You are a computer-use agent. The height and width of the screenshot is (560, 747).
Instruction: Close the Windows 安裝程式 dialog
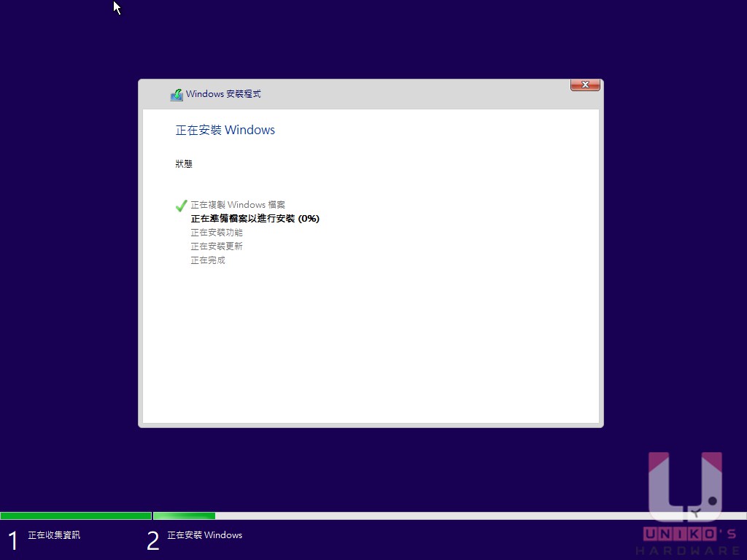pyautogui.click(x=585, y=85)
